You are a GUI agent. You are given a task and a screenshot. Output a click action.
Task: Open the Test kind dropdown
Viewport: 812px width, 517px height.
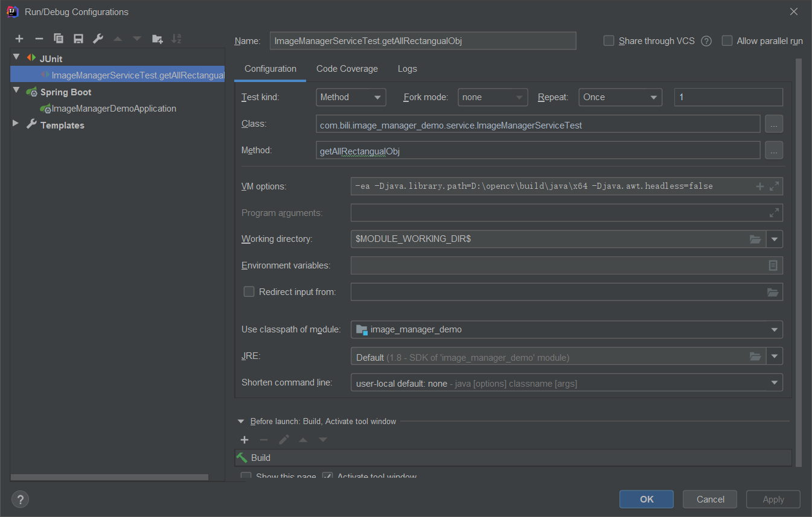351,97
